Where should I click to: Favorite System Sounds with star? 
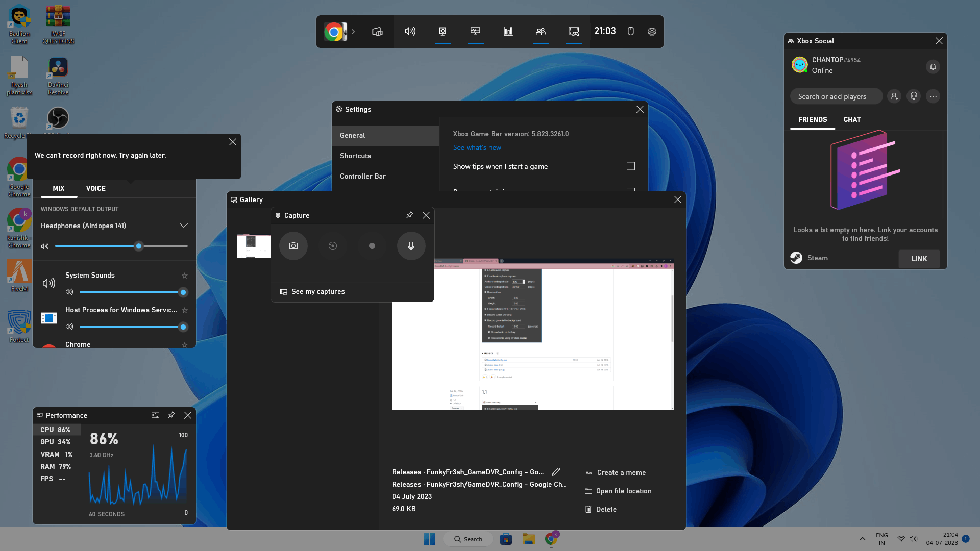coord(185,275)
